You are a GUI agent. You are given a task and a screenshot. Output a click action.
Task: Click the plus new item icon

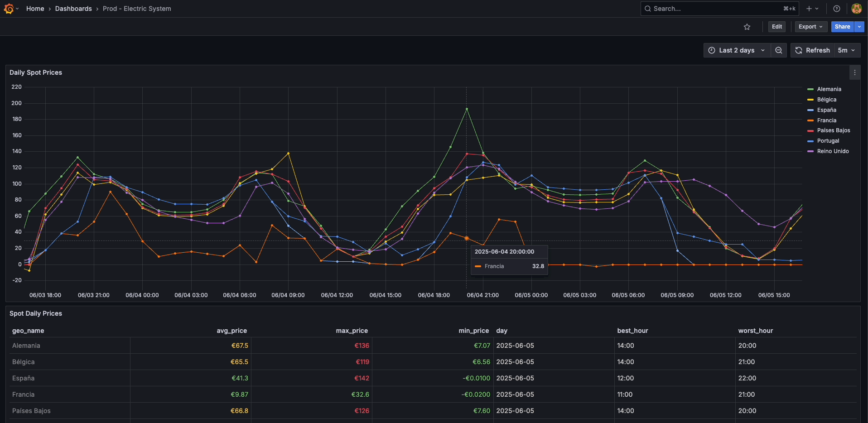pos(809,9)
